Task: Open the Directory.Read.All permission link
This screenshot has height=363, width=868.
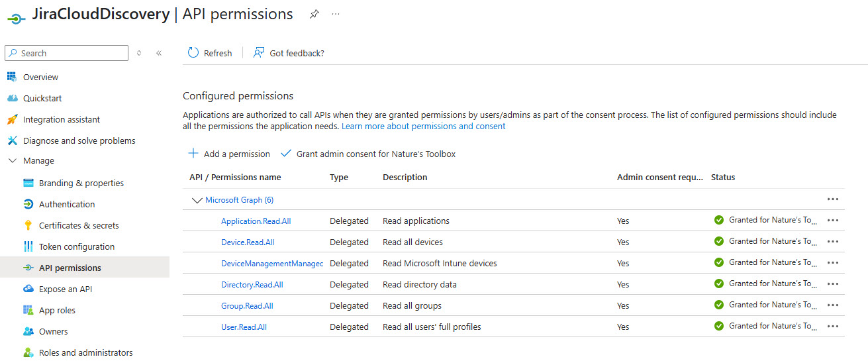Action: tap(252, 284)
